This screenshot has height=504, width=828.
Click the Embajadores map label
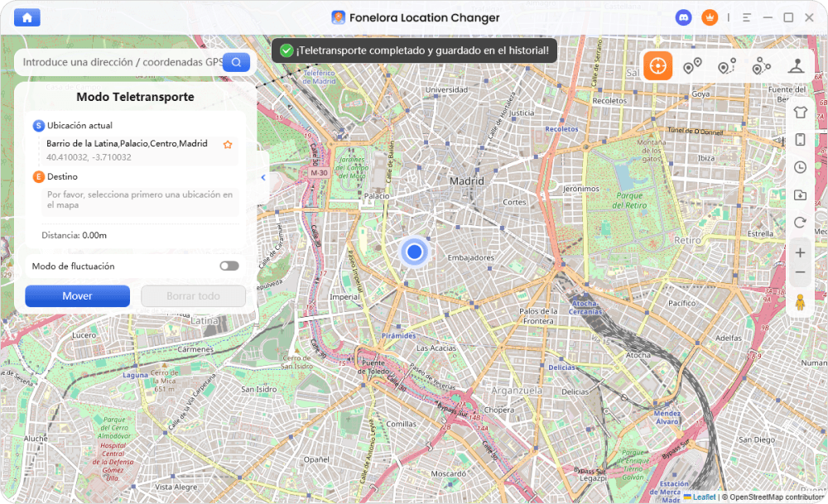[471, 257]
